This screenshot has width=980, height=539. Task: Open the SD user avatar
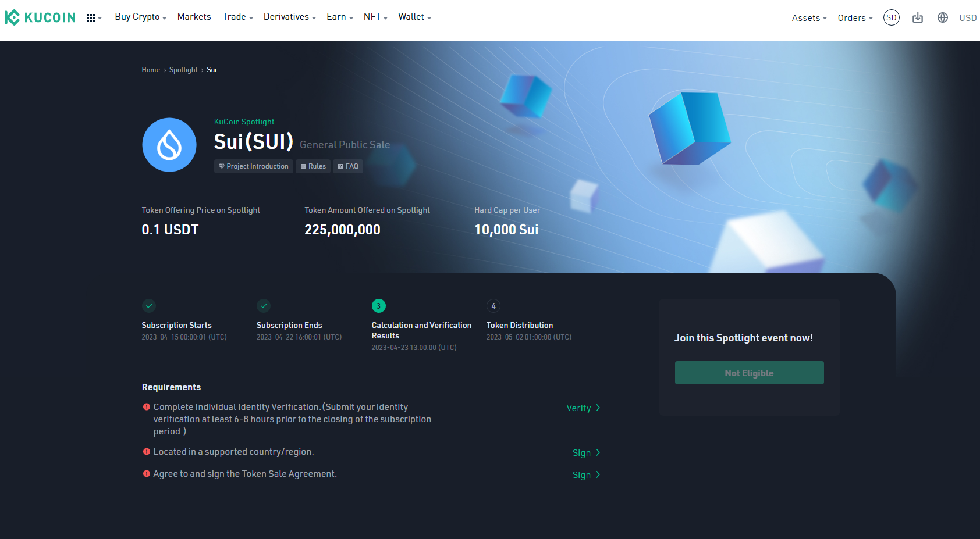[891, 17]
